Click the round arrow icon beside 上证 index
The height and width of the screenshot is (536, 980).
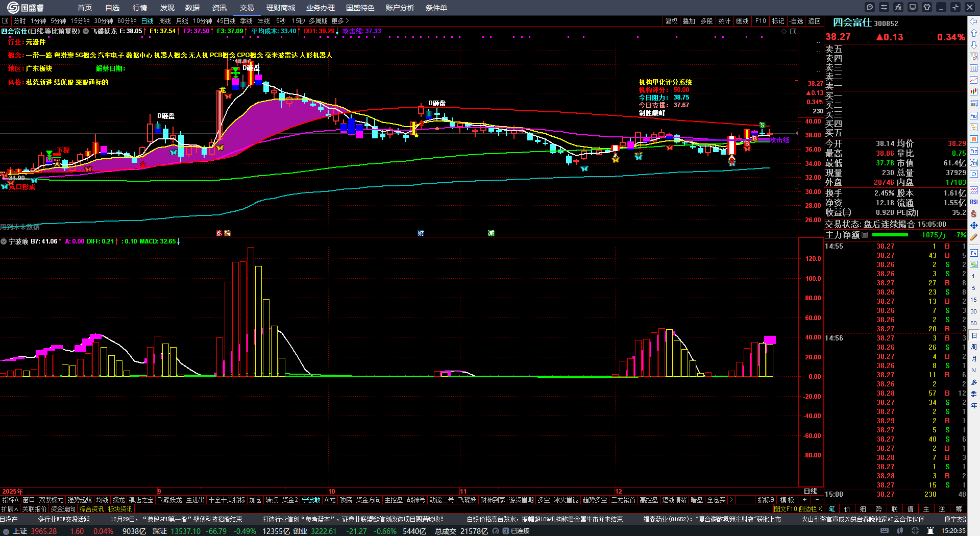point(6,531)
